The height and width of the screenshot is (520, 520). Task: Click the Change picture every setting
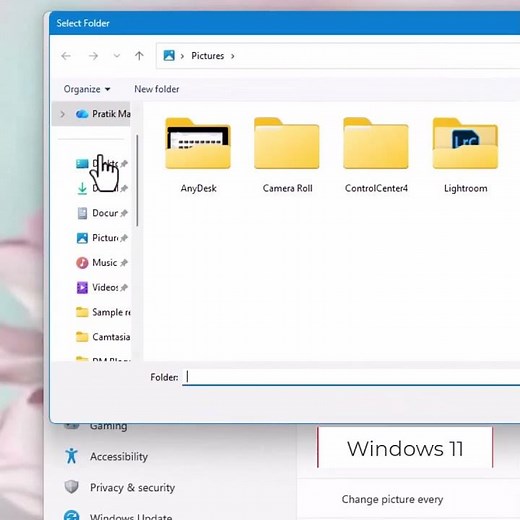click(x=392, y=499)
